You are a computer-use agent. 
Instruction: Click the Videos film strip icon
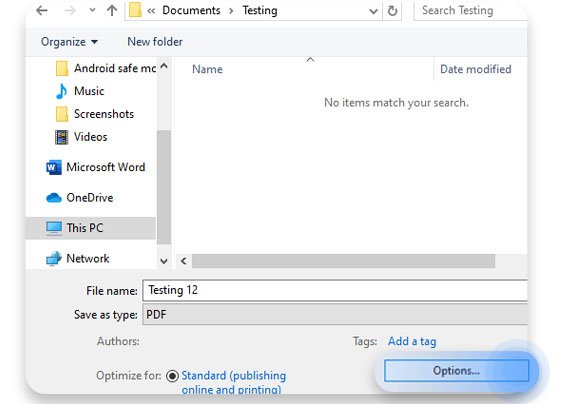click(x=62, y=137)
